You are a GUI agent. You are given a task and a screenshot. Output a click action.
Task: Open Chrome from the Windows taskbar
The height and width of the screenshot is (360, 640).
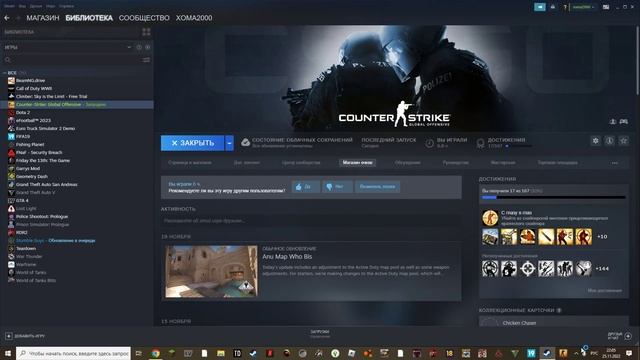click(x=155, y=353)
